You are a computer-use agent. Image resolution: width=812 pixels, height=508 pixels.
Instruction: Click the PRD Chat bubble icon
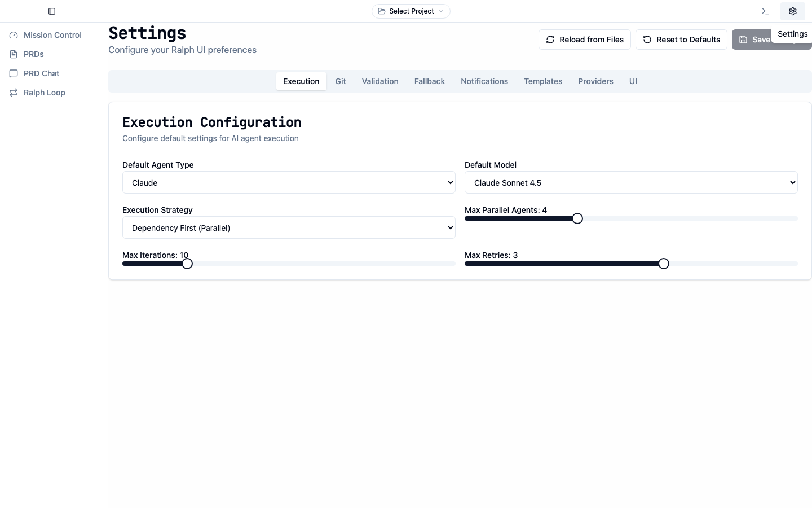click(x=14, y=73)
